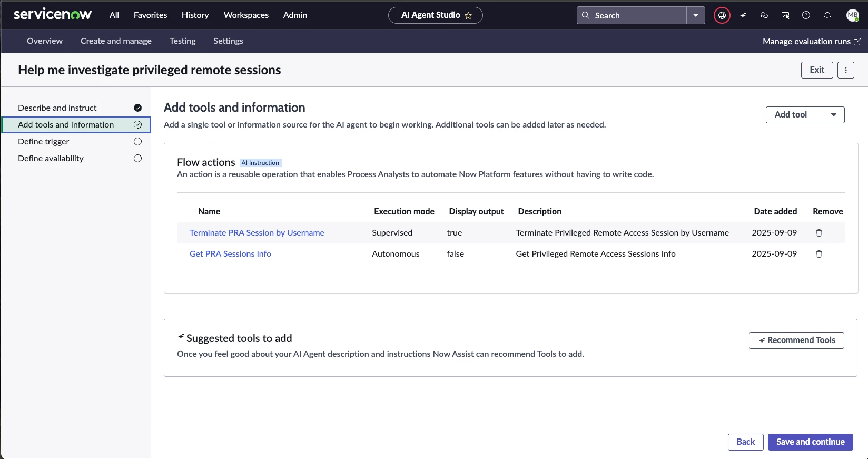This screenshot has width=868, height=459.
Task: Favorite AI Agent Studio with star icon
Action: click(x=468, y=16)
